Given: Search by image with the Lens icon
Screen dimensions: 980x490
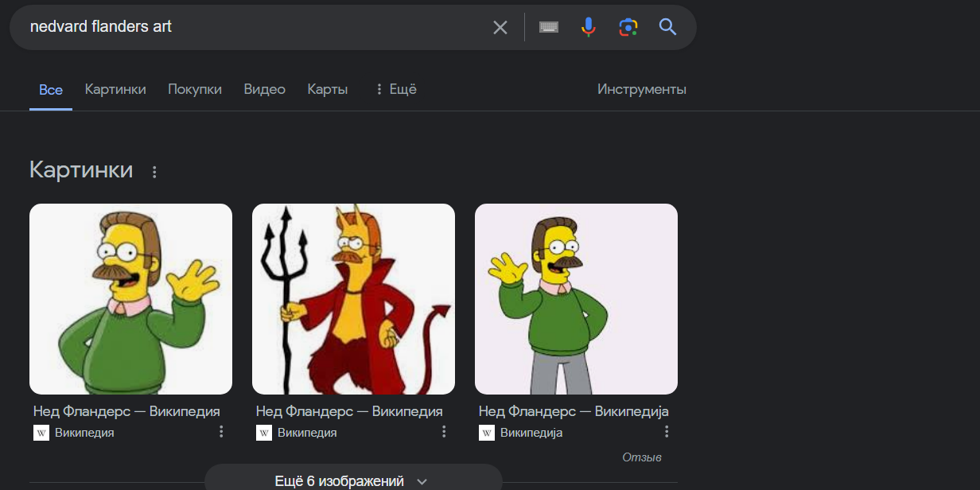Looking at the screenshot, I should 628,27.
